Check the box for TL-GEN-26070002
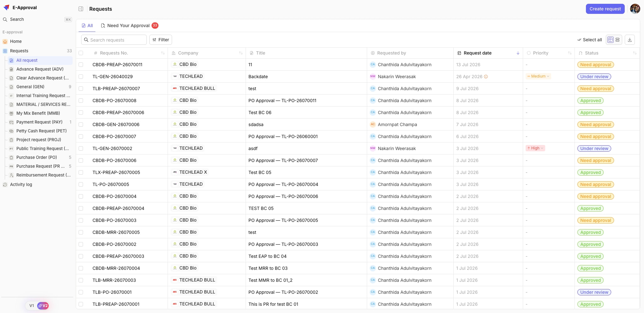The width and height of the screenshot is (644, 313). pyautogui.click(x=81, y=148)
